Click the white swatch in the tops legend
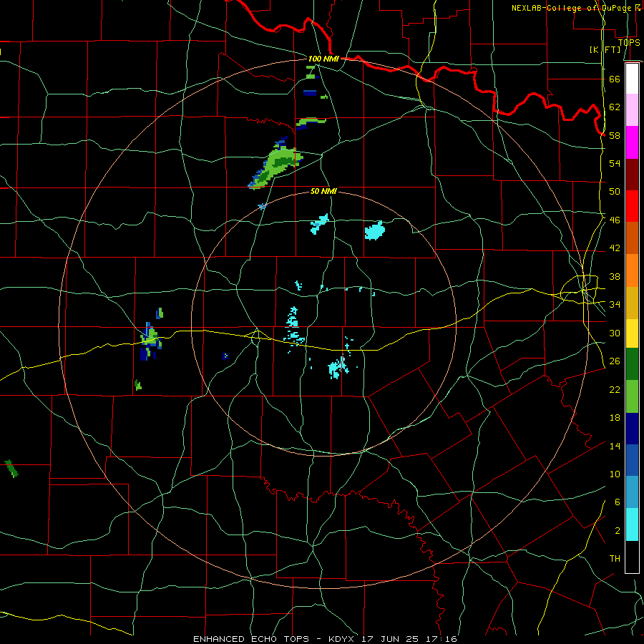Image resolution: width=644 pixels, height=644 pixels. coord(632,79)
